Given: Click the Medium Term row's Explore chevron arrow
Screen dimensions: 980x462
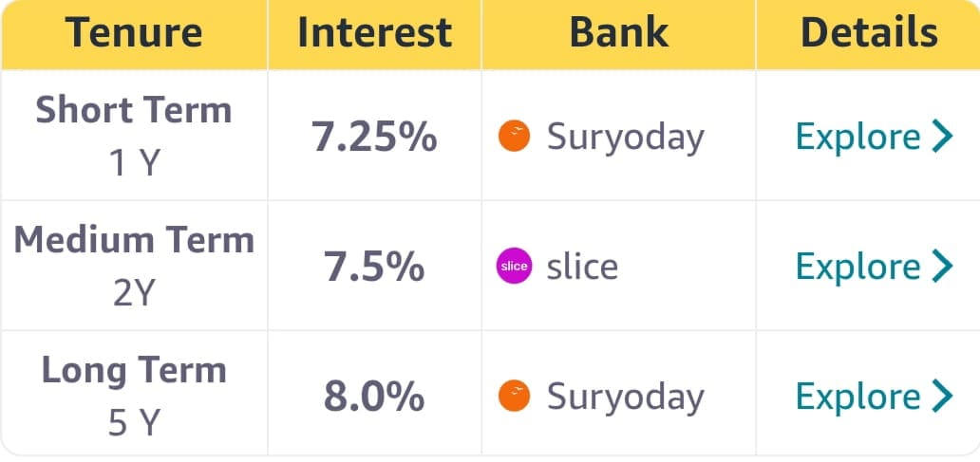Looking at the screenshot, I should pyautogui.click(x=942, y=267).
